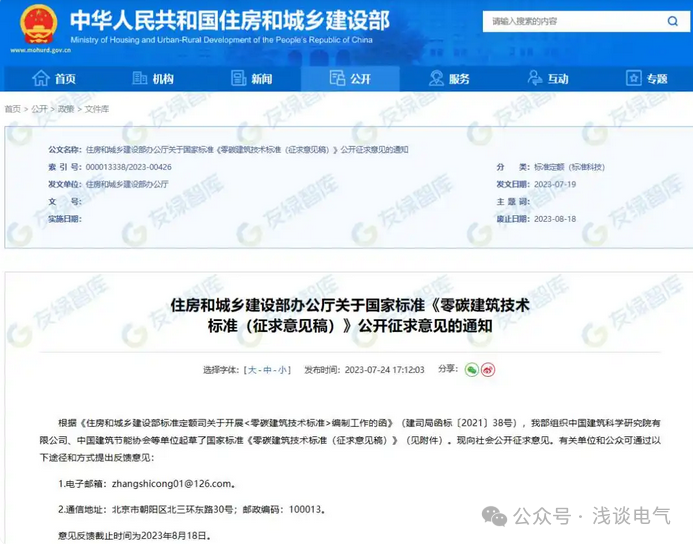Share the notice via the WeChat icon
The width and height of the screenshot is (693, 544).
coord(472,369)
